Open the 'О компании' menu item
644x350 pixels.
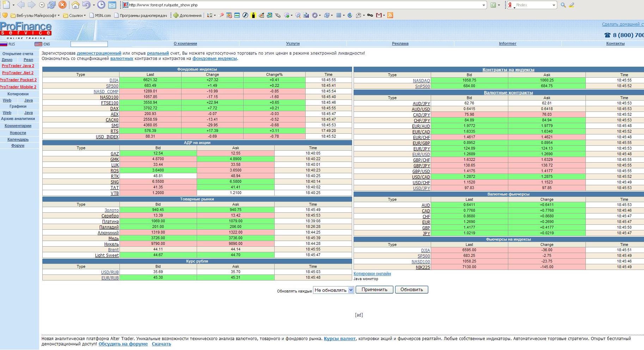[185, 44]
